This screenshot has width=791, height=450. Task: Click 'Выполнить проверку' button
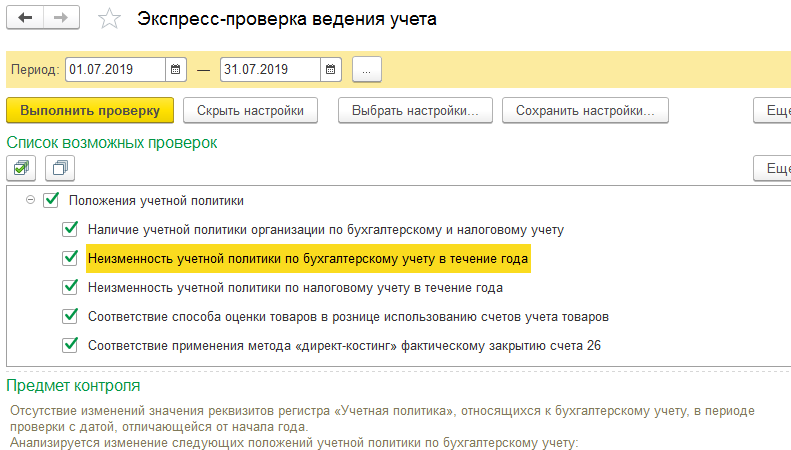90,110
